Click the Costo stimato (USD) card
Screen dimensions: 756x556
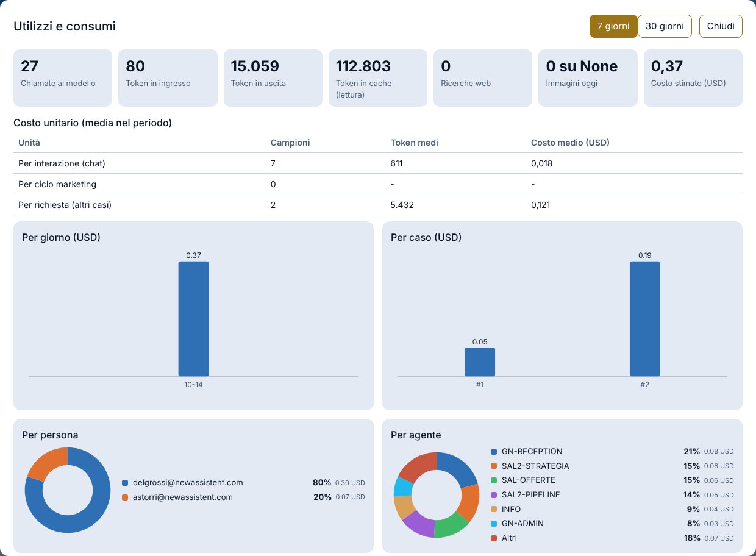point(693,78)
